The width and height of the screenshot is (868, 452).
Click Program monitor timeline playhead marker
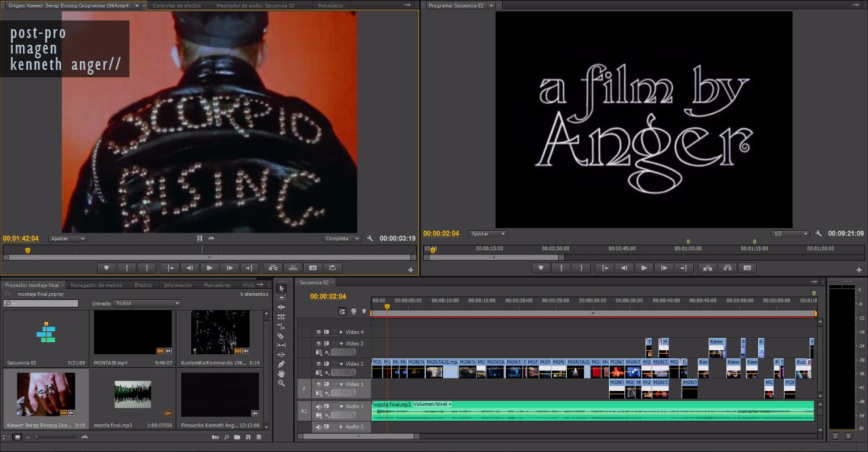point(433,250)
